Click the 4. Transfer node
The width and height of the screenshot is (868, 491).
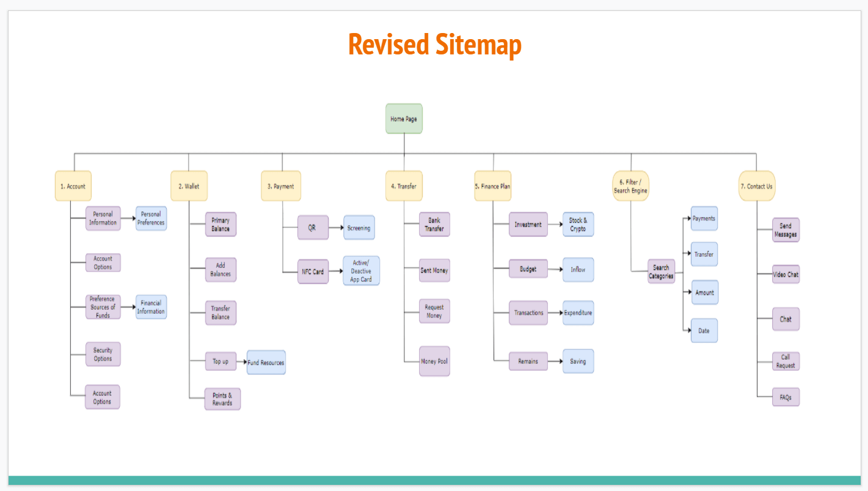coord(404,186)
